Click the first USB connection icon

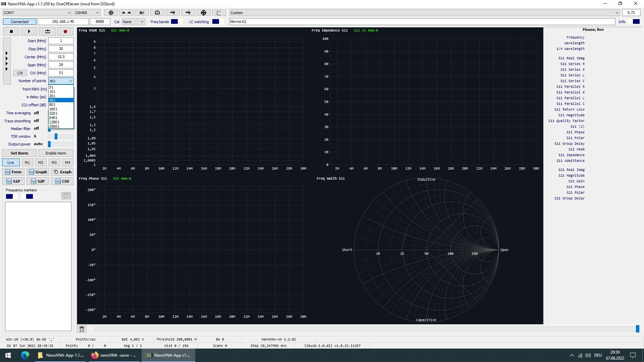pyautogui.click(x=173, y=13)
